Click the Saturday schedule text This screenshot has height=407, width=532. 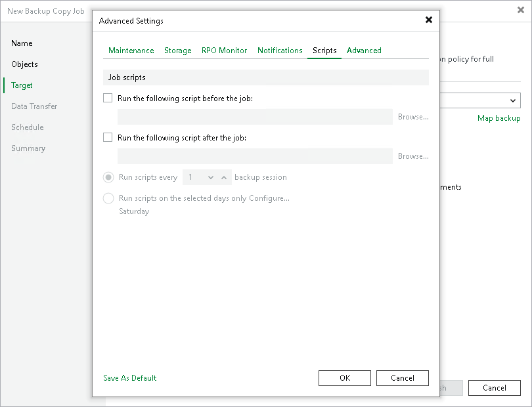[x=134, y=211]
